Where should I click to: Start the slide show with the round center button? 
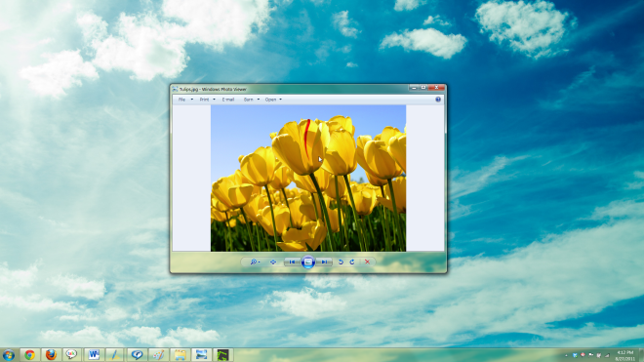(308, 261)
